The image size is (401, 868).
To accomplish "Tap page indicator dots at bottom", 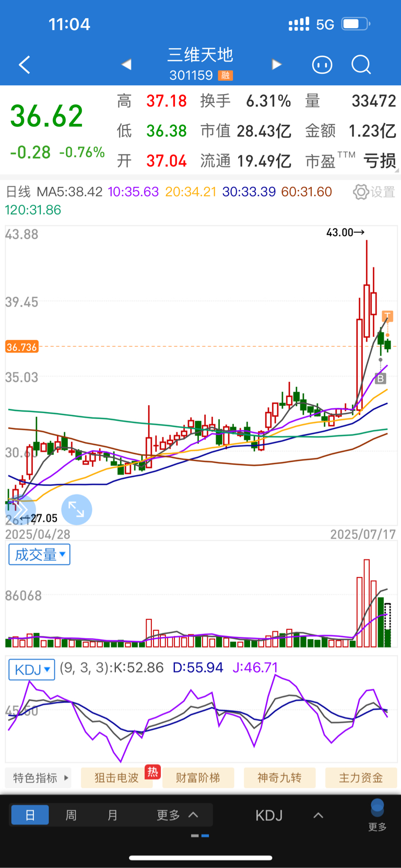I will point(200,836).
